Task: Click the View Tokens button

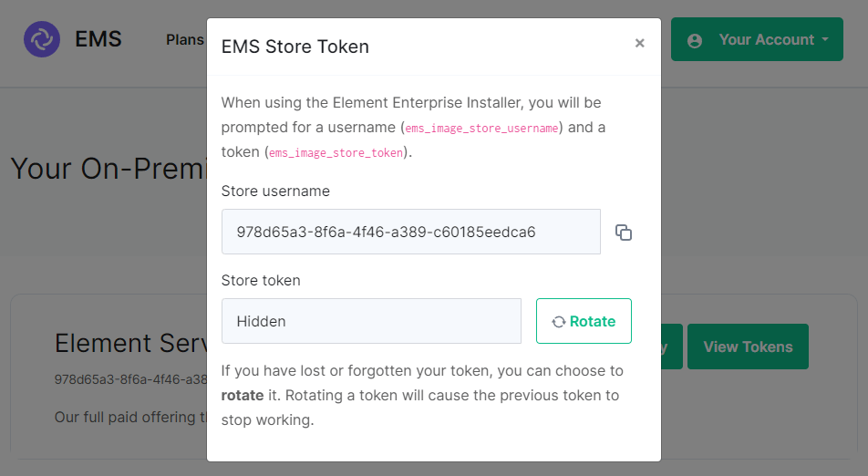Action: tap(748, 347)
